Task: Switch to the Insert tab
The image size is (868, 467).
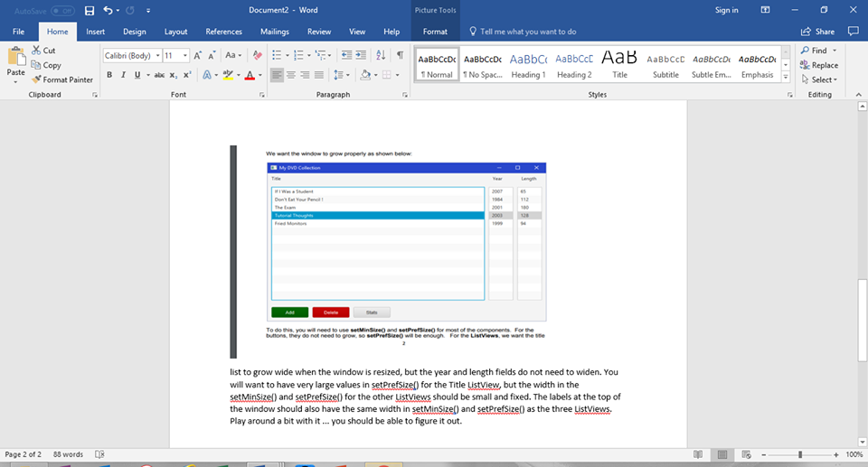Action: 95,32
